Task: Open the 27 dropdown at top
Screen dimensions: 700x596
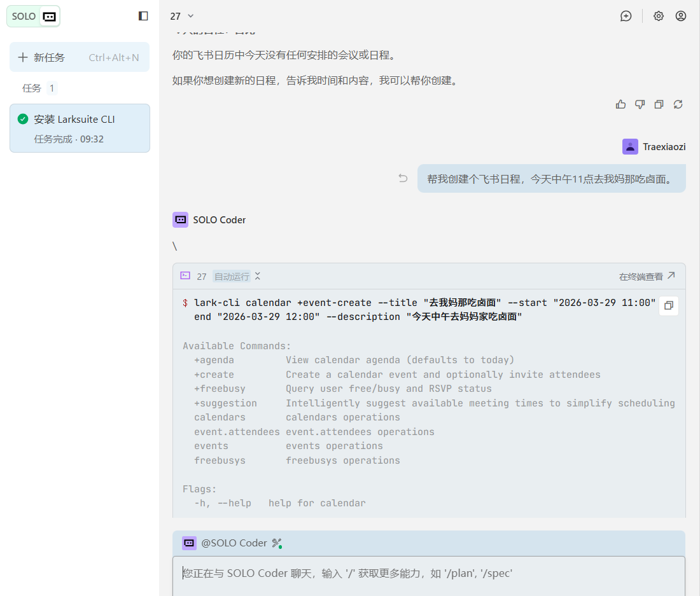Action: (182, 17)
